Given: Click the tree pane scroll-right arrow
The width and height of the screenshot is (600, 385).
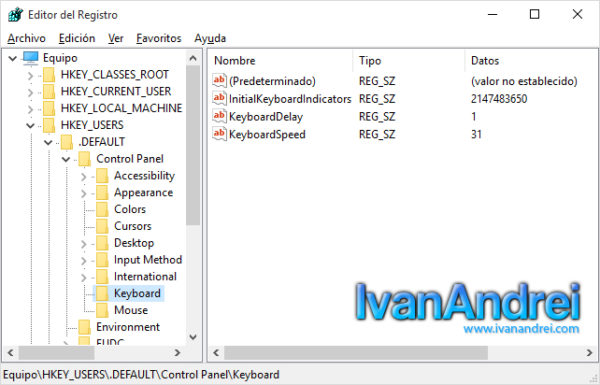Looking at the screenshot, I should 177,352.
